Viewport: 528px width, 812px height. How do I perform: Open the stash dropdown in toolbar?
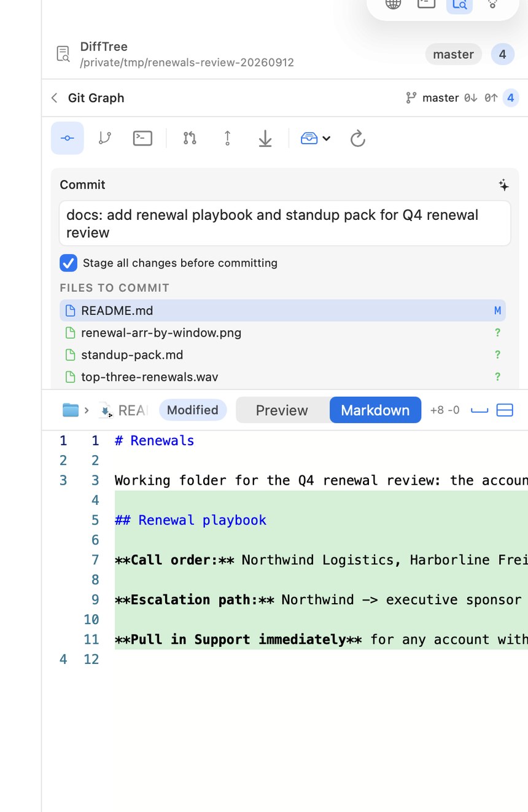coord(316,138)
